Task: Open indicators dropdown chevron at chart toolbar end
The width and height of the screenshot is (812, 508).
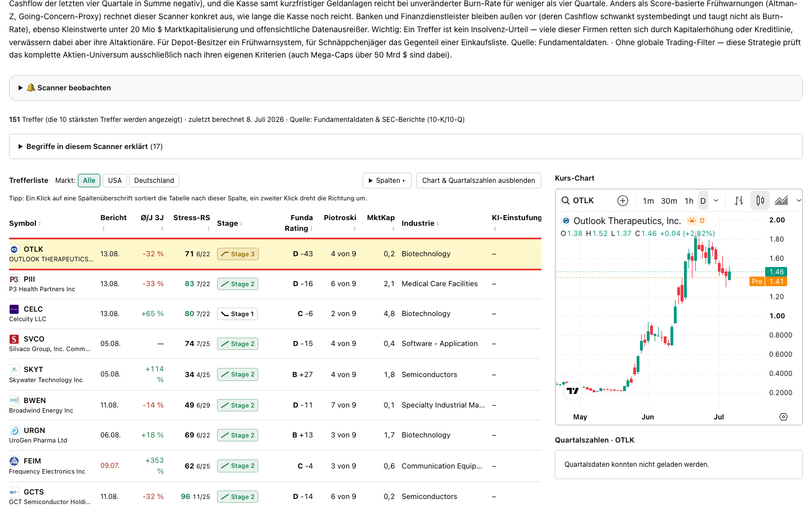Action: click(x=798, y=200)
